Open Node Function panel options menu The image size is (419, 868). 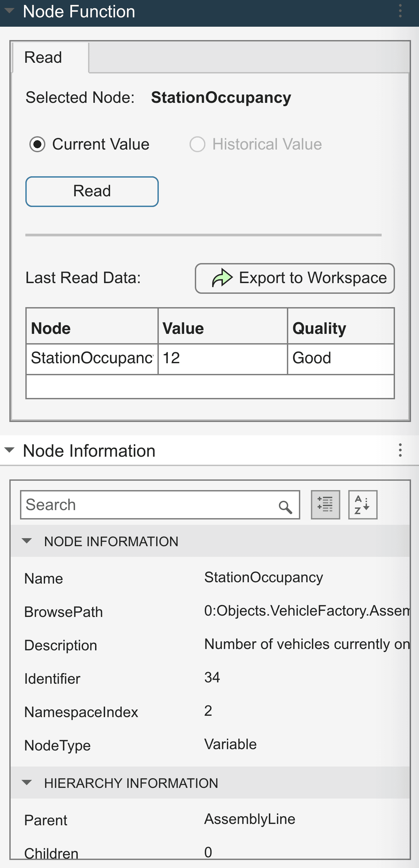pyautogui.click(x=400, y=11)
